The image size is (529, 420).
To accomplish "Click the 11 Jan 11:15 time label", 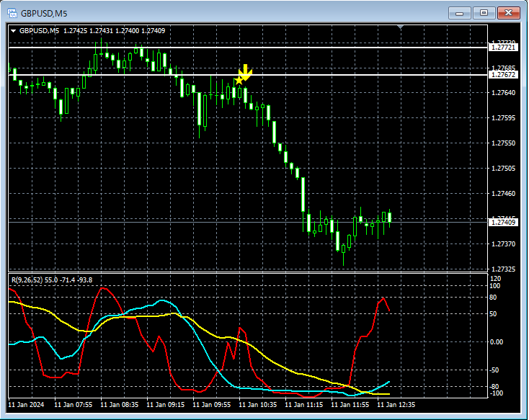I will tap(304, 404).
